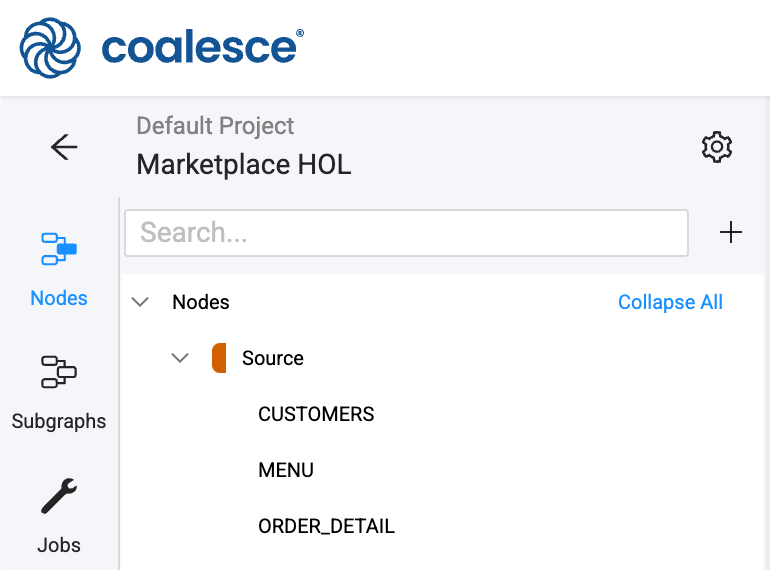Click the Collapse All link
This screenshot has width=770, height=570.
coord(670,302)
